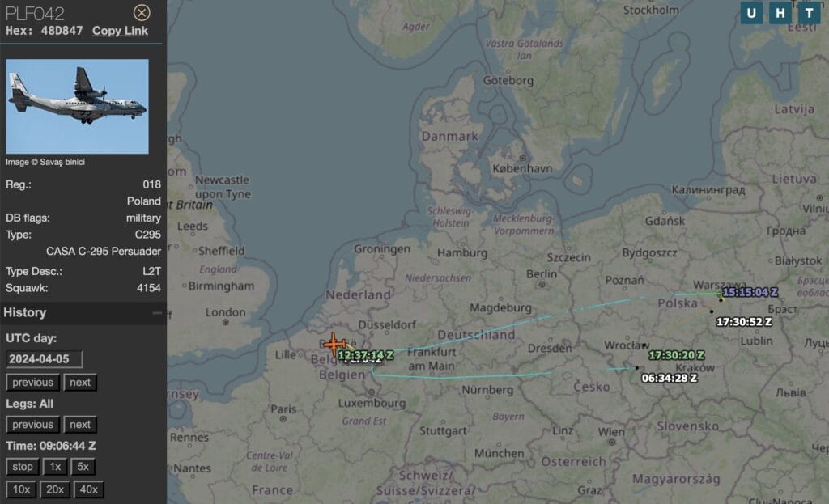This screenshot has width=829, height=504.
Task: Open the Copy Link hyperlink
Action: coord(120,31)
